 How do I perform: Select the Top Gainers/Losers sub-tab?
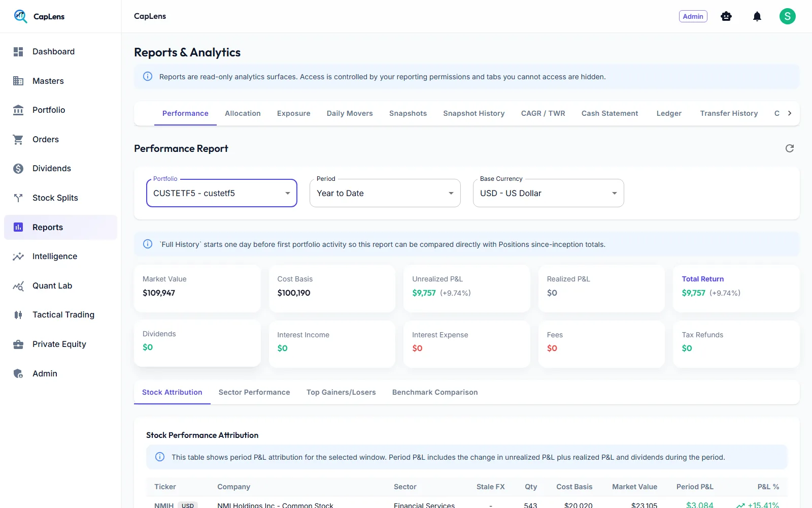(341, 392)
